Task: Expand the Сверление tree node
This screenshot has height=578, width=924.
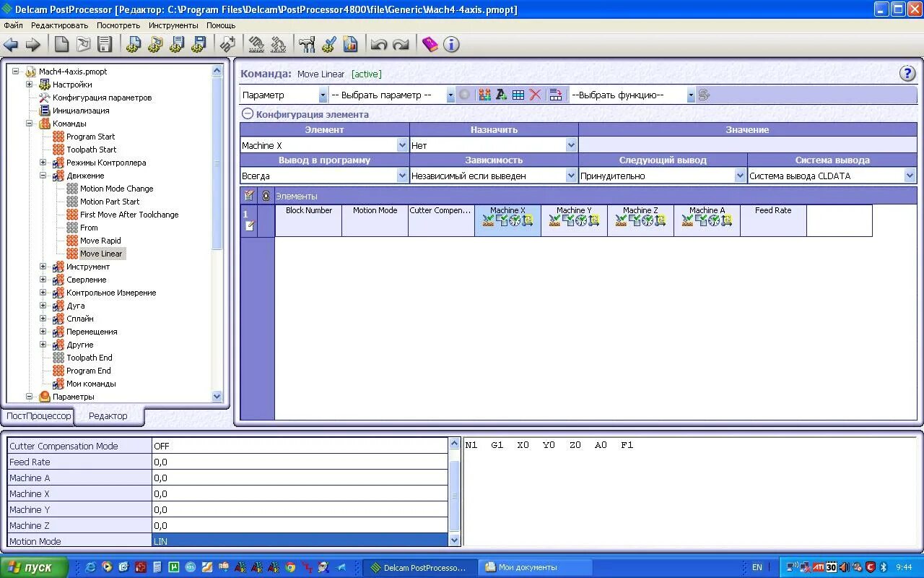Action: point(43,280)
